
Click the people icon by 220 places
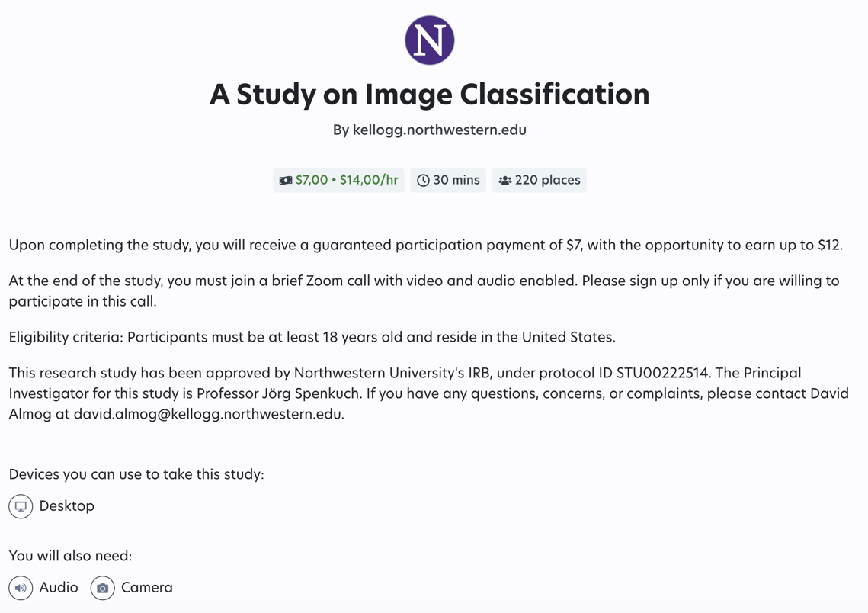[x=504, y=181]
